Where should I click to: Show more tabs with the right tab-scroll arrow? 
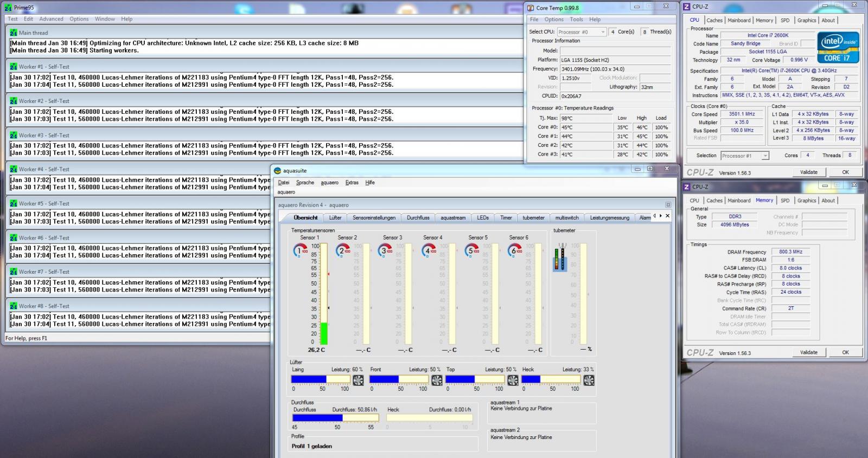coord(660,216)
